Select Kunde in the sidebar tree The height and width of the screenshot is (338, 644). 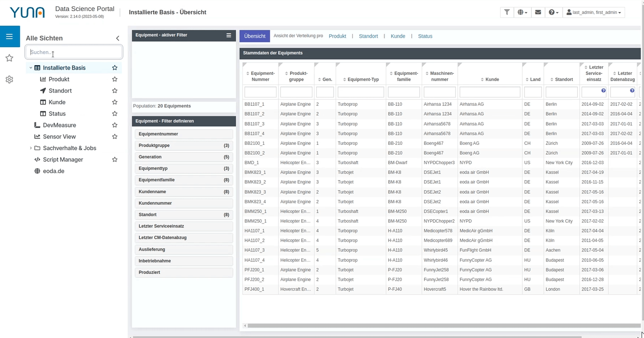(x=57, y=102)
